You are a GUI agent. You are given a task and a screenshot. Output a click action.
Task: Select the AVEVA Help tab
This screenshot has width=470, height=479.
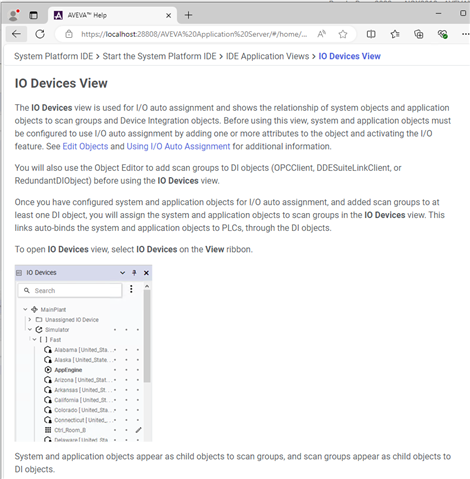tap(113, 15)
